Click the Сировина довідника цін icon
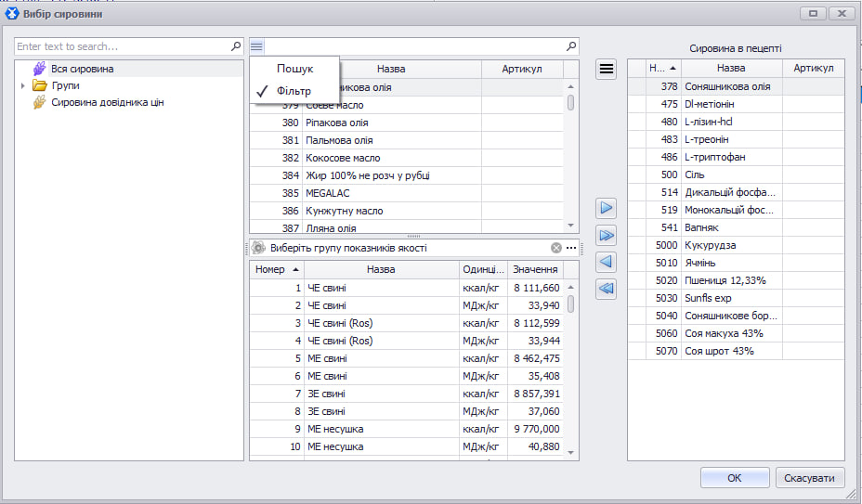The width and height of the screenshot is (862, 504). 40,102
